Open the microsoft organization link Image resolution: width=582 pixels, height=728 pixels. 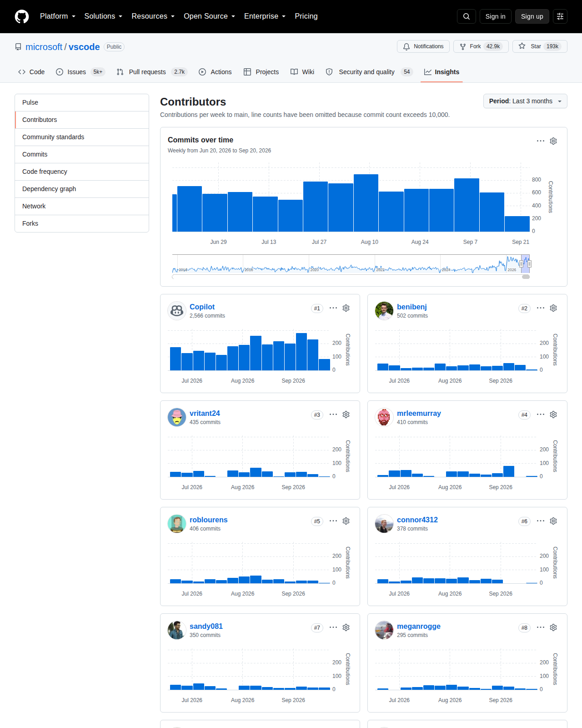coord(44,47)
